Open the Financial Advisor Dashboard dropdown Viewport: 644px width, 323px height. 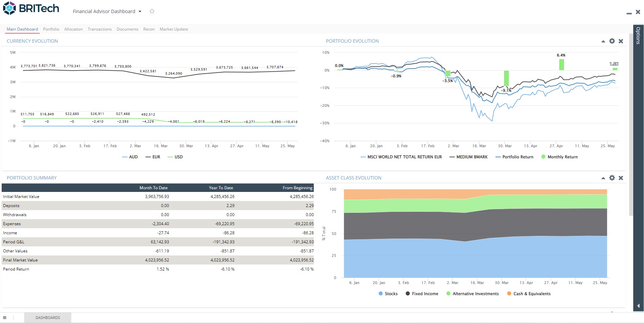point(107,11)
